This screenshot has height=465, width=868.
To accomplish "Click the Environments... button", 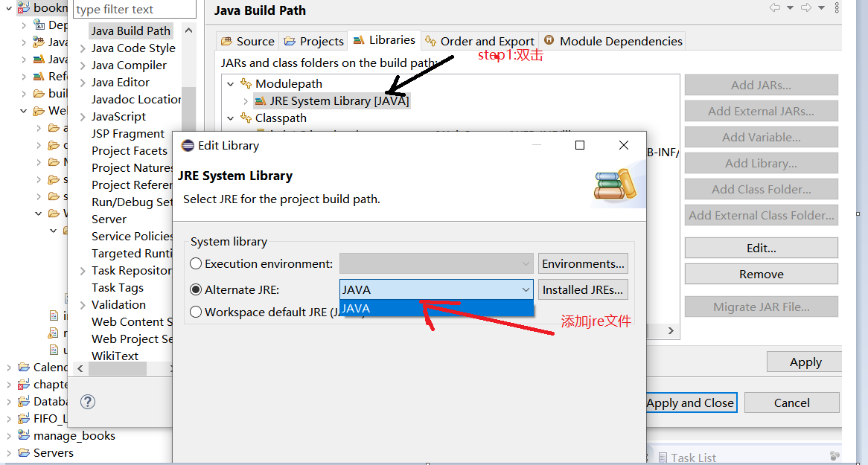I will tap(583, 263).
